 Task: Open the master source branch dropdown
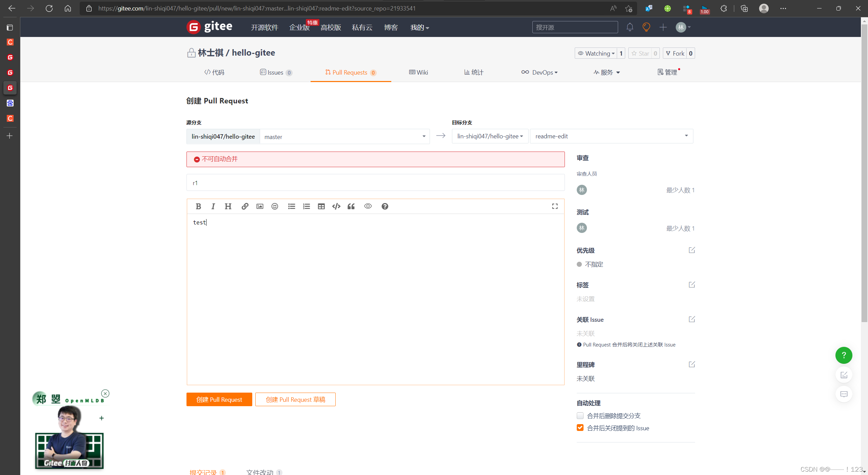tap(344, 136)
